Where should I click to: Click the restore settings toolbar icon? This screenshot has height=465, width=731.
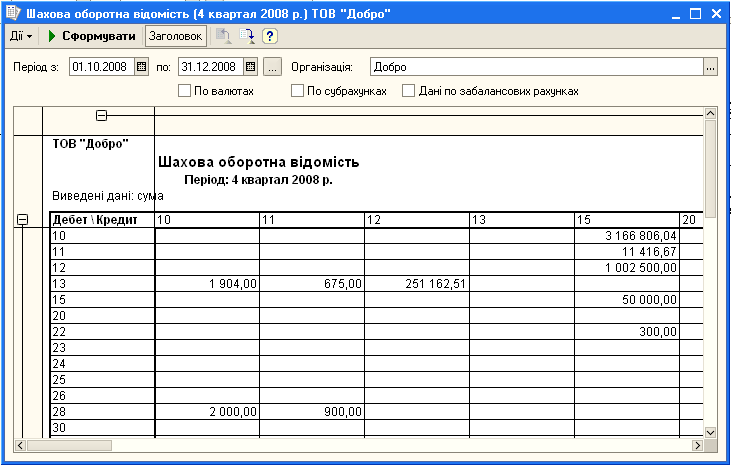click(x=225, y=36)
